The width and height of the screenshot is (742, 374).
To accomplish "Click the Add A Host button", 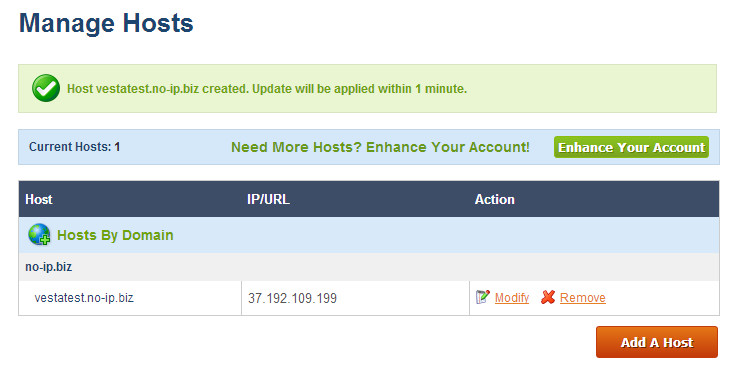I will (x=657, y=342).
